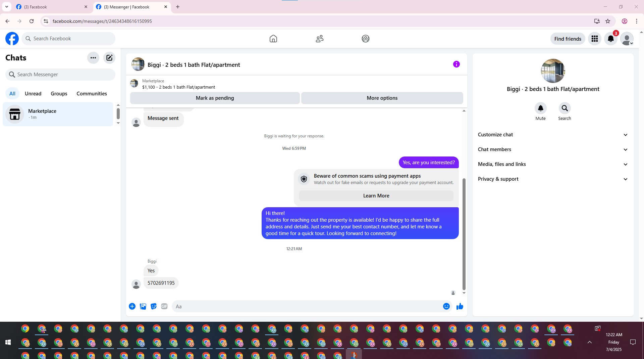Open the large apartment photo in info panel

point(553,71)
